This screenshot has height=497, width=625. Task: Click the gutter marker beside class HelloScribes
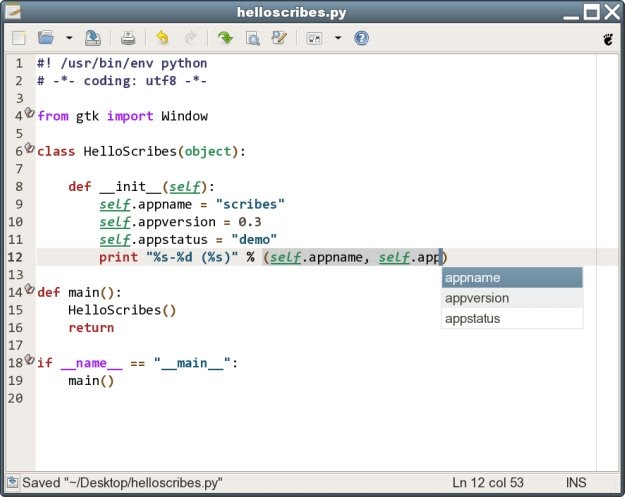[29, 147]
